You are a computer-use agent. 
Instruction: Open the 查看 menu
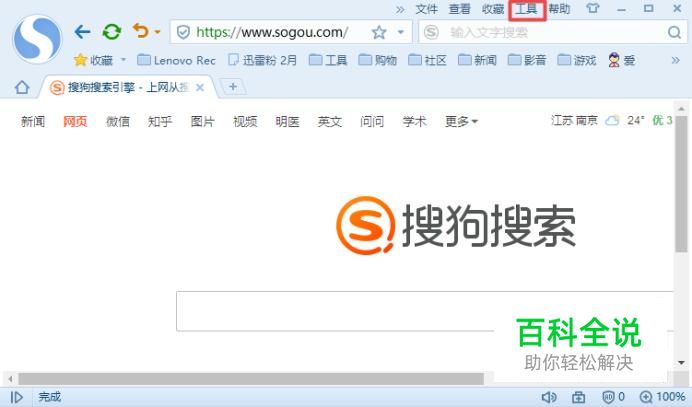click(x=459, y=9)
